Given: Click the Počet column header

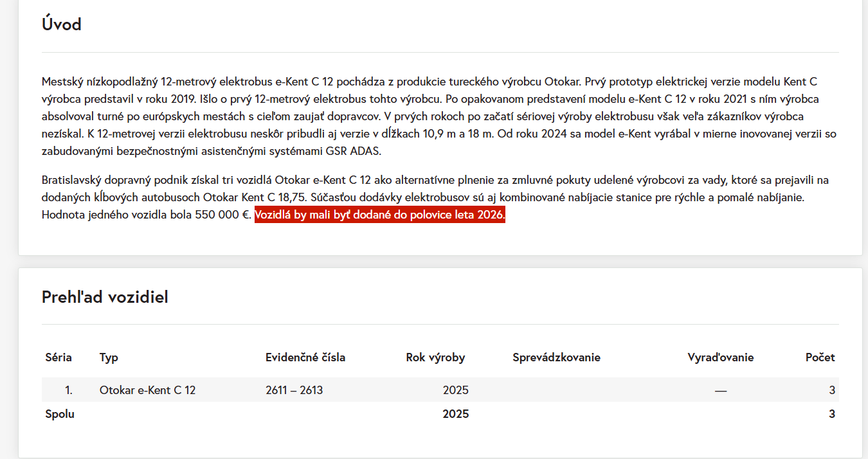Looking at the screenshot, I should (x=820, y=357).
